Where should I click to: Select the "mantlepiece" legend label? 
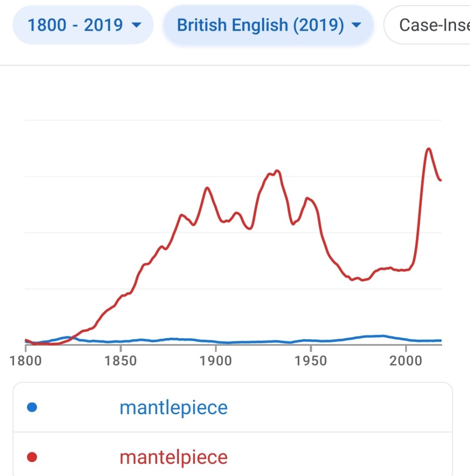coord(173,408)
